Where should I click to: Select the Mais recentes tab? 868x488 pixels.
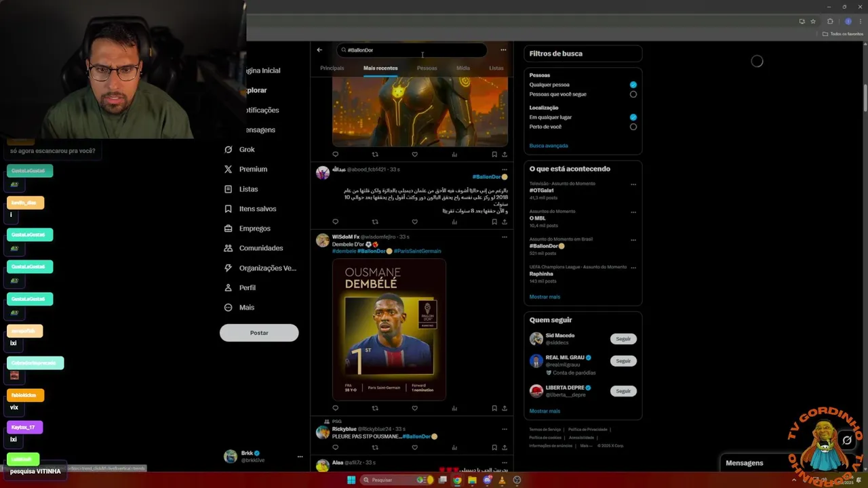pos(380,68)
